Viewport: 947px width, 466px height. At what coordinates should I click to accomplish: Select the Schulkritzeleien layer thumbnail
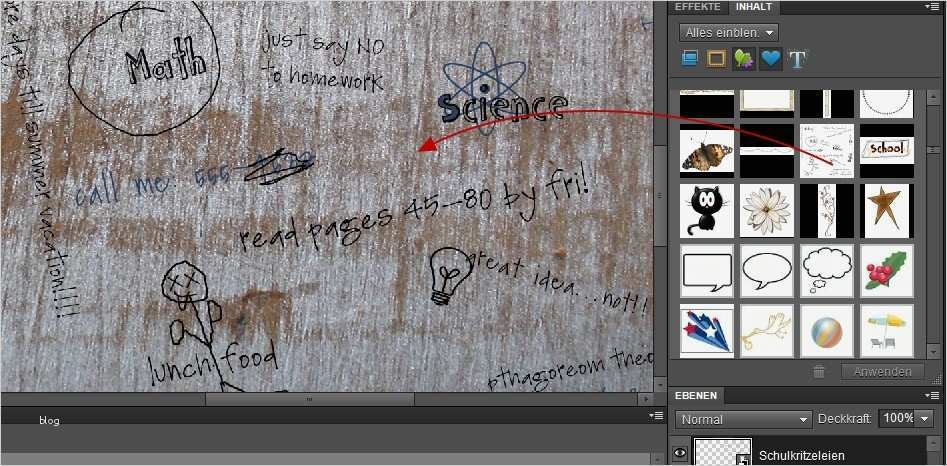[x=722, y=453]
